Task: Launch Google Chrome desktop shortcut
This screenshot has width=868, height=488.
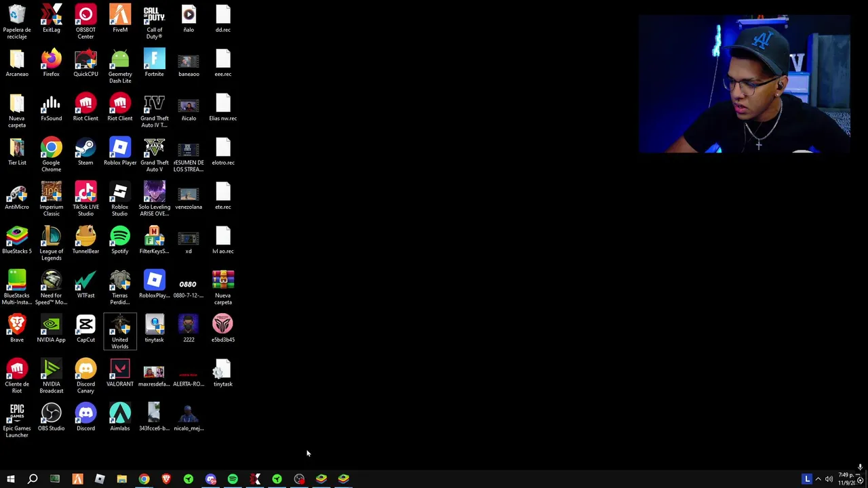Action: click(52, 155)
